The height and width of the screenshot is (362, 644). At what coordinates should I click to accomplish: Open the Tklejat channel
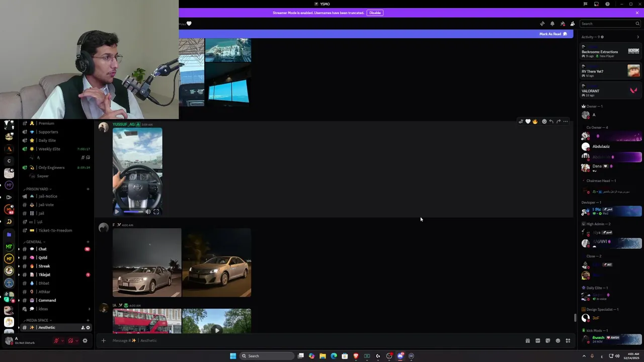pos(55,275)
